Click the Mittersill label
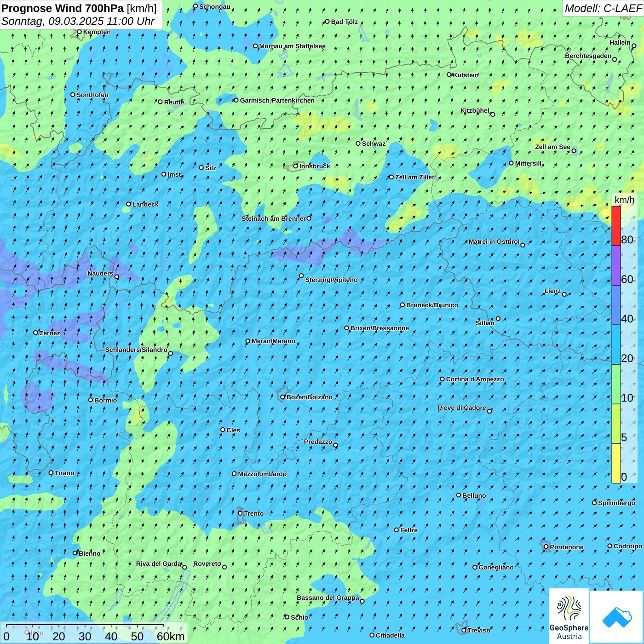 (529, 163)
